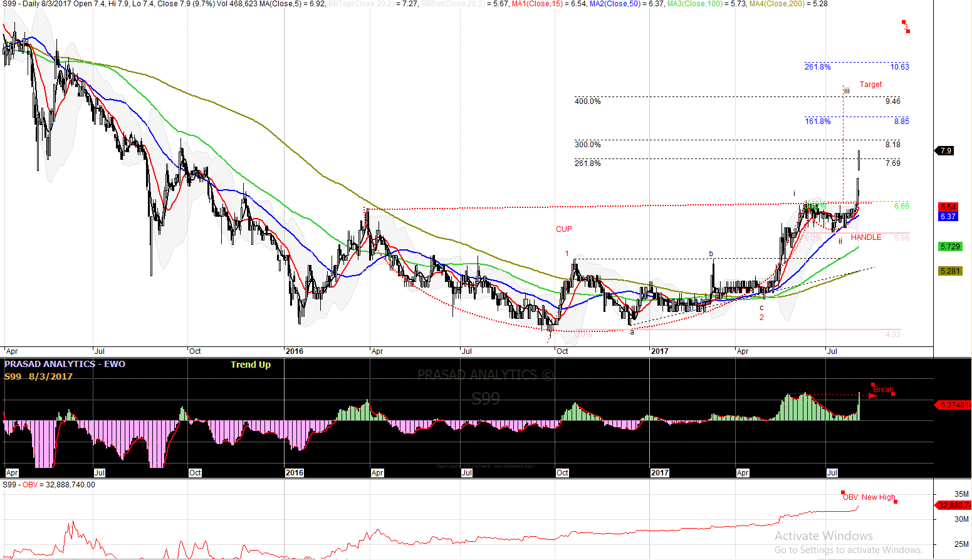Select the red Break arrow annotation
Screen dimensions: 972x560
(x=882, y=390)
